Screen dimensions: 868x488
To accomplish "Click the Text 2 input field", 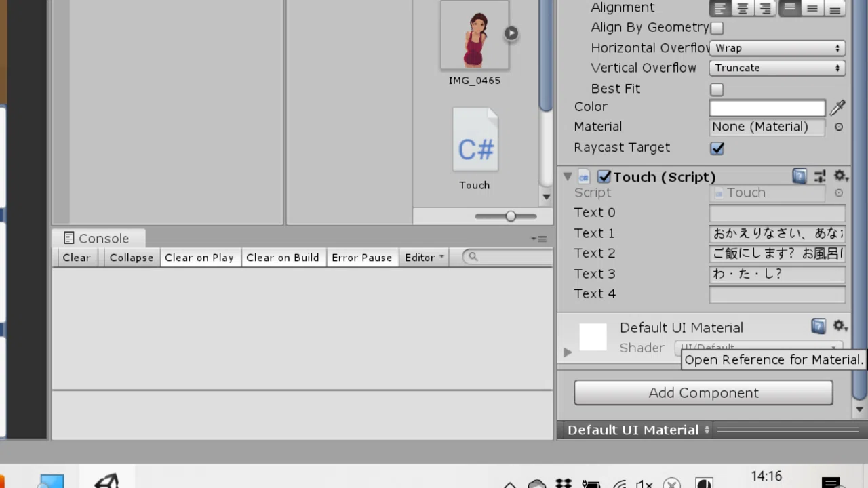I will (x=777, y=254).
